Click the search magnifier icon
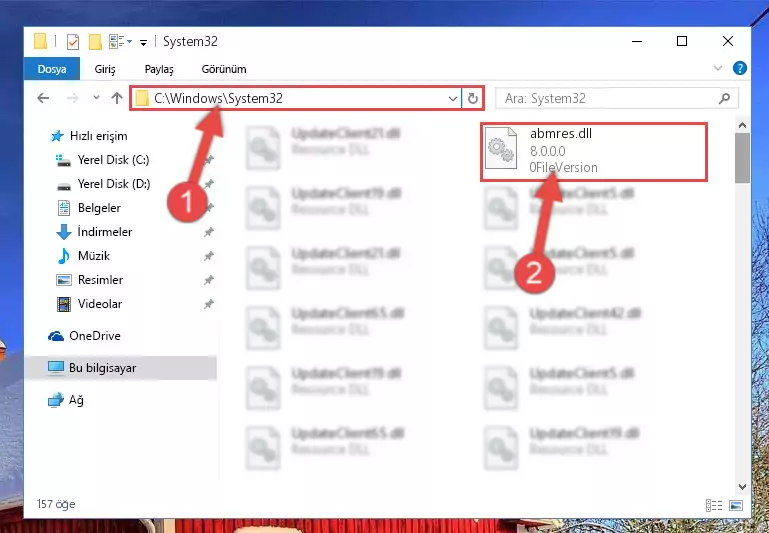769x533 pixels. click(724, 99)
